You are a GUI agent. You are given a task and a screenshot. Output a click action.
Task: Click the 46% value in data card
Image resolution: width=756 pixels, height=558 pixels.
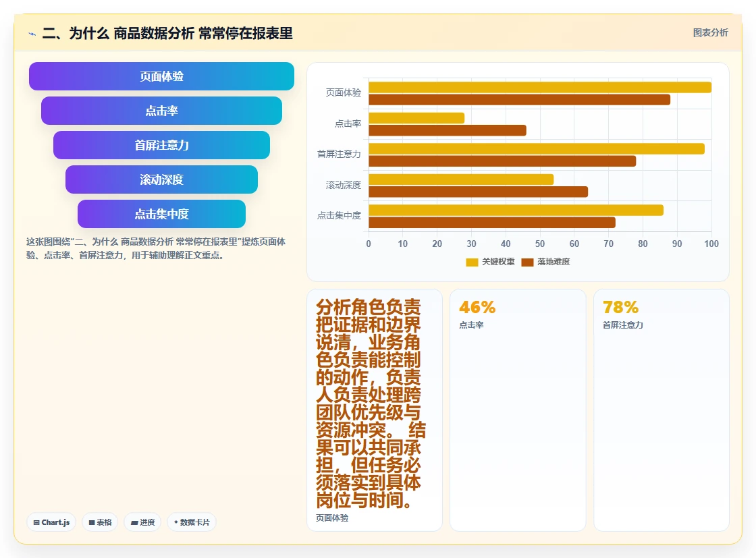pyautogui.click(x=477, y=307)
